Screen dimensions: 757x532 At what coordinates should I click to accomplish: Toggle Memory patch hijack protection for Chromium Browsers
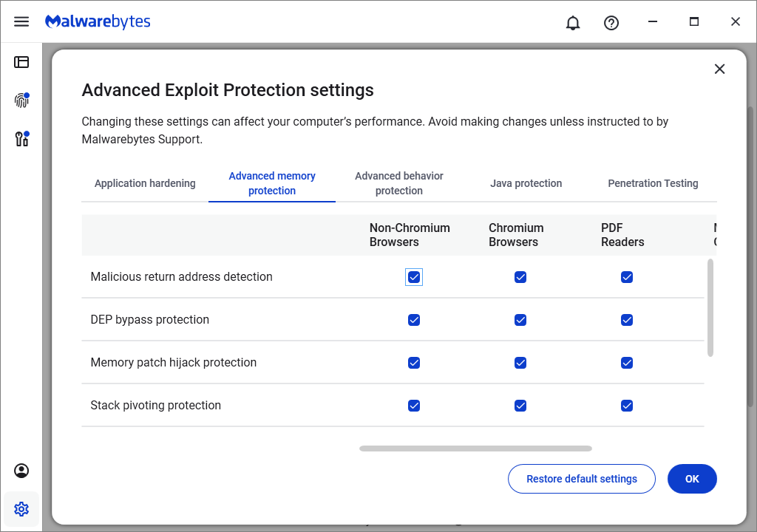(520, 363)
